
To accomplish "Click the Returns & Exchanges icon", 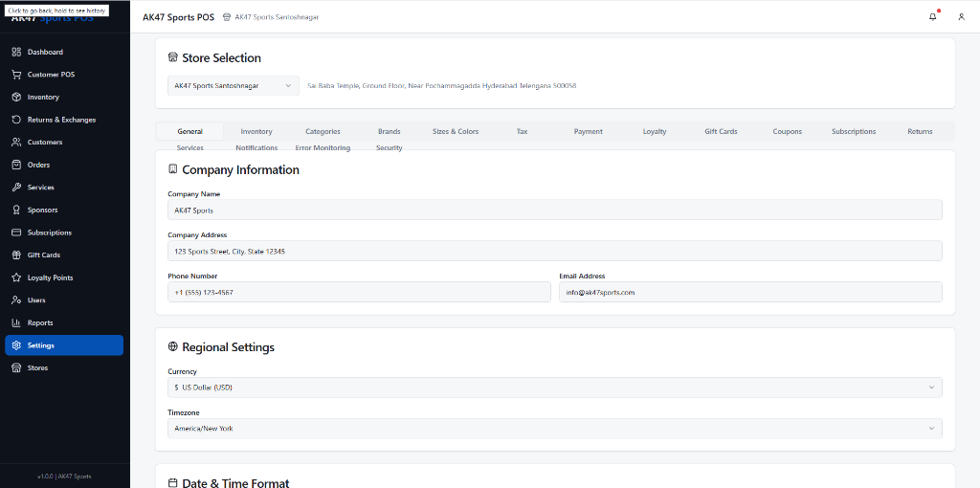I will pyautogui.click(x=16, y=120).
